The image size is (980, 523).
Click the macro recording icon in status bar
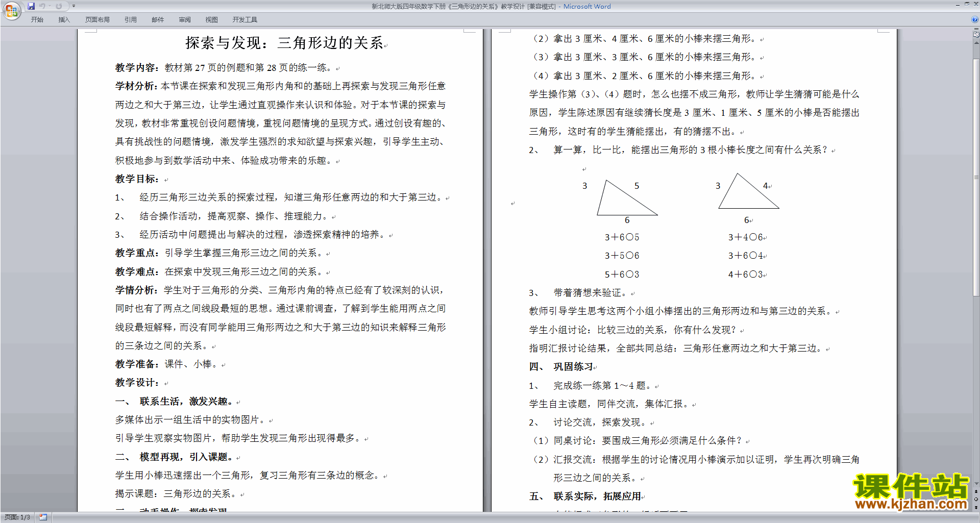[43, 517]
